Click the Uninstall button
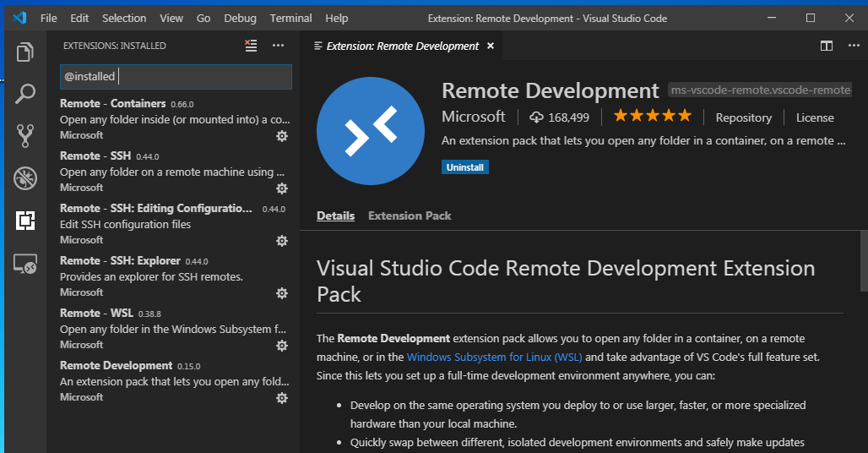Screen dimensions: 868x453 pyautogui.click(x=465, y=167)
